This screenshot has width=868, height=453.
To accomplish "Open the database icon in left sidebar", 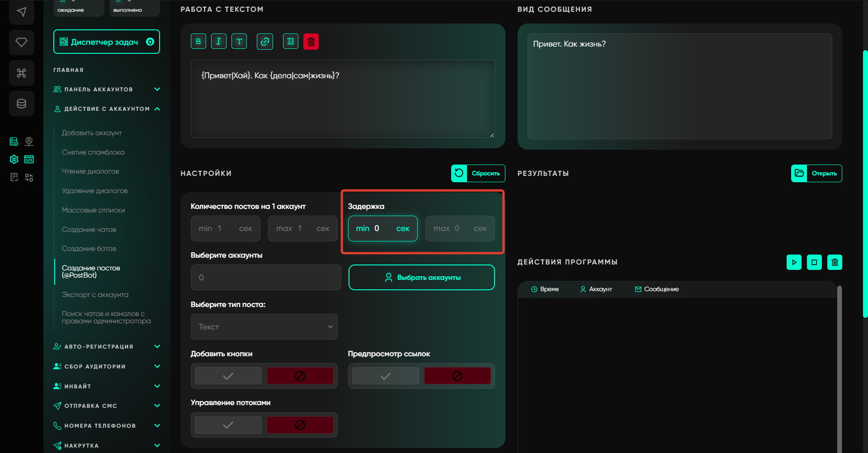I will click(x=21, y=104).
